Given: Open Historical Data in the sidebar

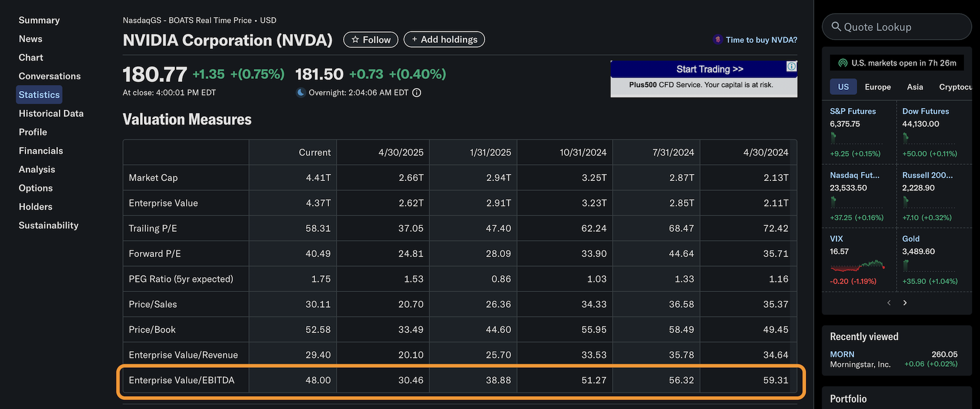Looking at the screenshot, I should [x=51, y=113].
